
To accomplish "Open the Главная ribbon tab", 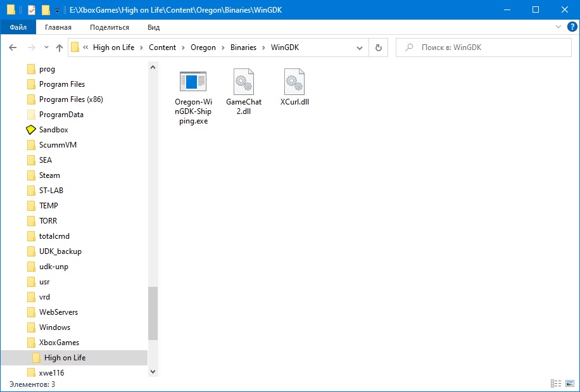I will 58,27.
